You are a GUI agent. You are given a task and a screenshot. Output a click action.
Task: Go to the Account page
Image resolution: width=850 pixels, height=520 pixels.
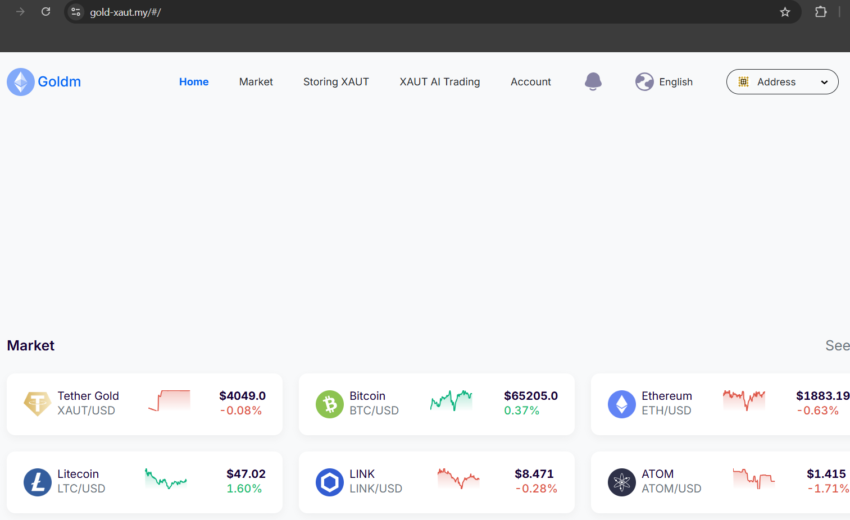531,82
